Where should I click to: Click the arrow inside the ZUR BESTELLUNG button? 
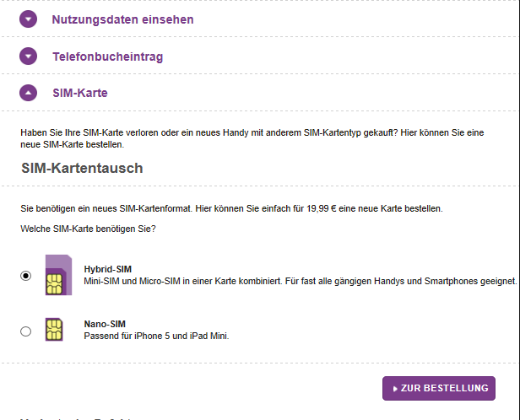[x=395, y=389]
